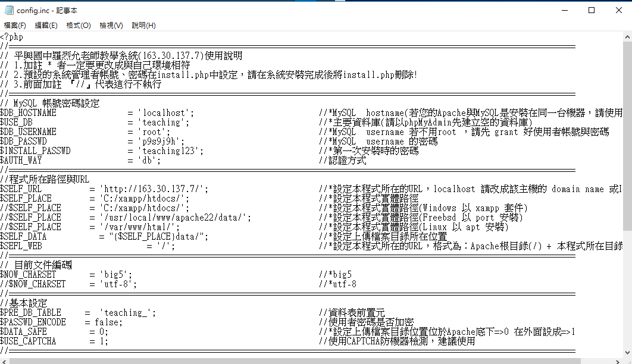632x364 pixels.
Task: Open the 檢視(V) menu
Action: [111, 26]
